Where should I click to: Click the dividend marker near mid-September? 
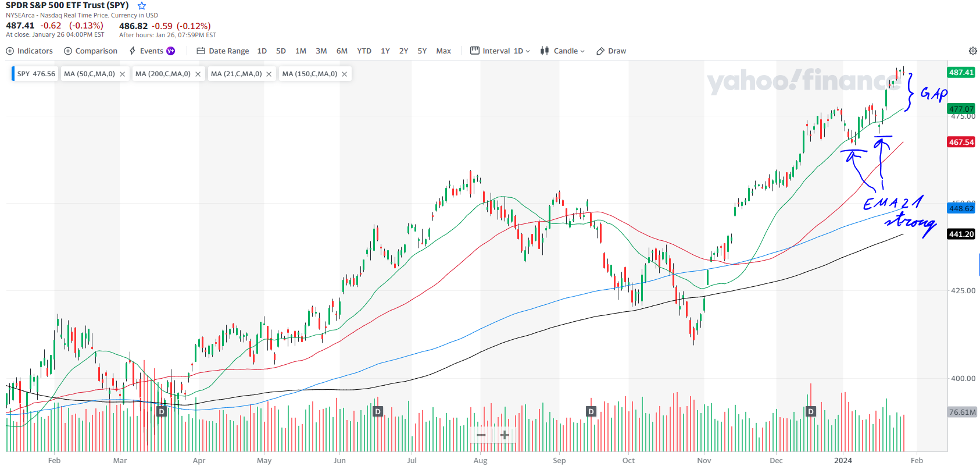click(x=591, y=411)
